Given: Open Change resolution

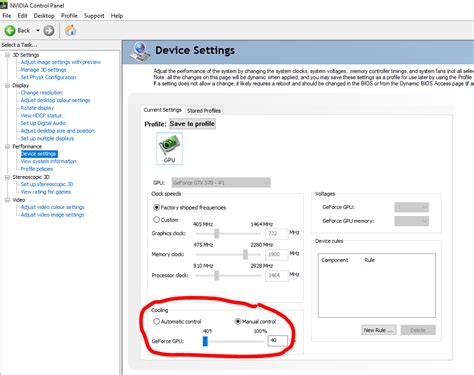Looking at the screenshot, I should [x=42, y=93].
